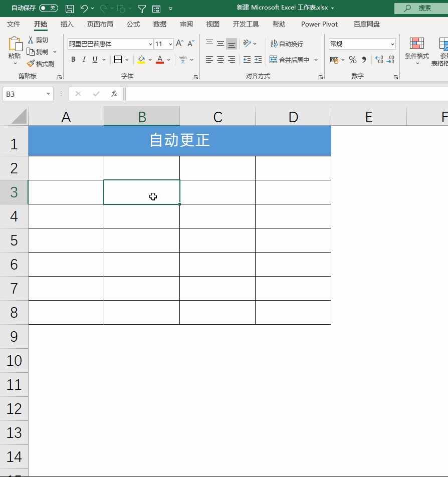Image resolution: width=448 pixels, height=477 pixels.
Task: Switch to the 页面布局 ribbon tab
Action: click(100, 24)
